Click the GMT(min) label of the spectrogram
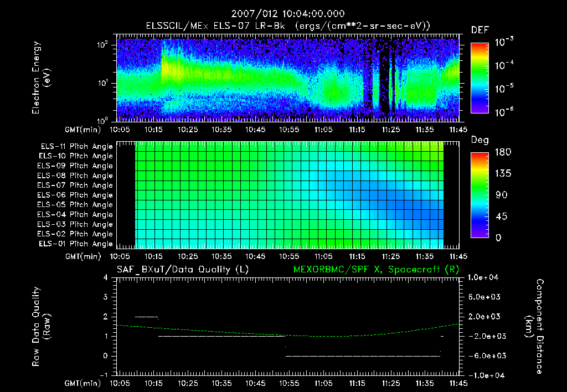This screenshot has width=567, height=392. click(83, 130)
